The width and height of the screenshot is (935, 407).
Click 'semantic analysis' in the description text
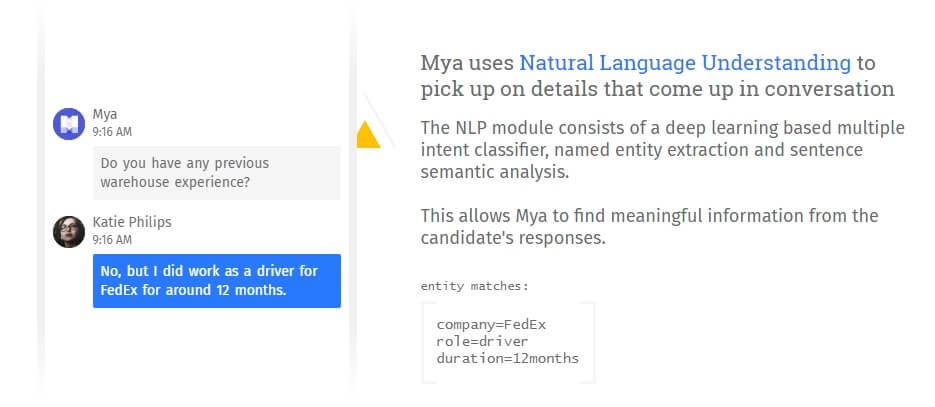pyautogui.click(x=494, y=172)
